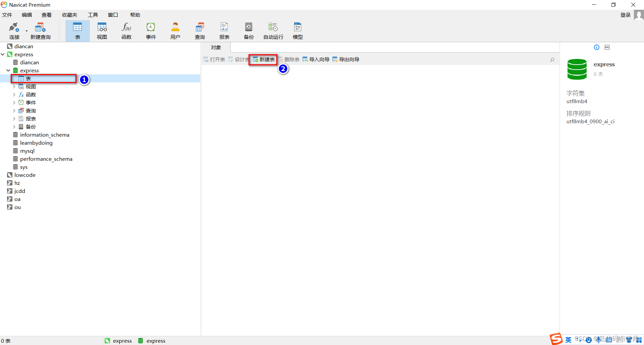Collapse the express connection node
Image resolution: width=644 pixels, height=345 pixels.
3,54
